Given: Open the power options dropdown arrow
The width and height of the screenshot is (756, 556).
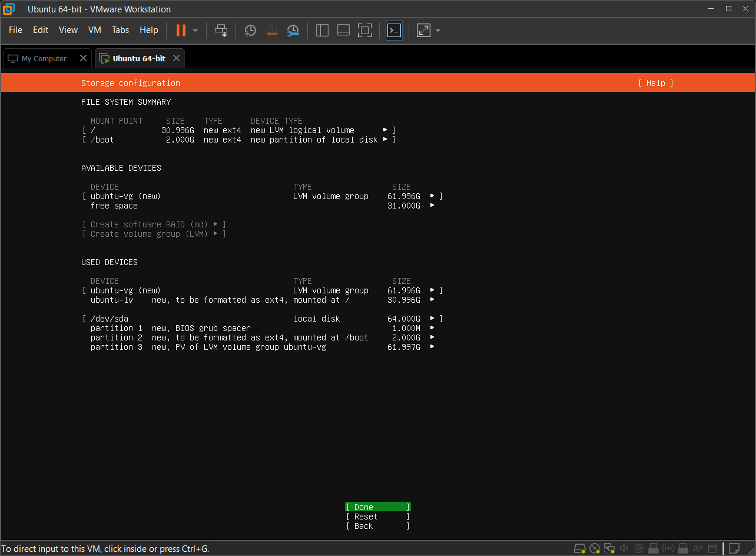Looking at the screenshot, I should point(195,30).
